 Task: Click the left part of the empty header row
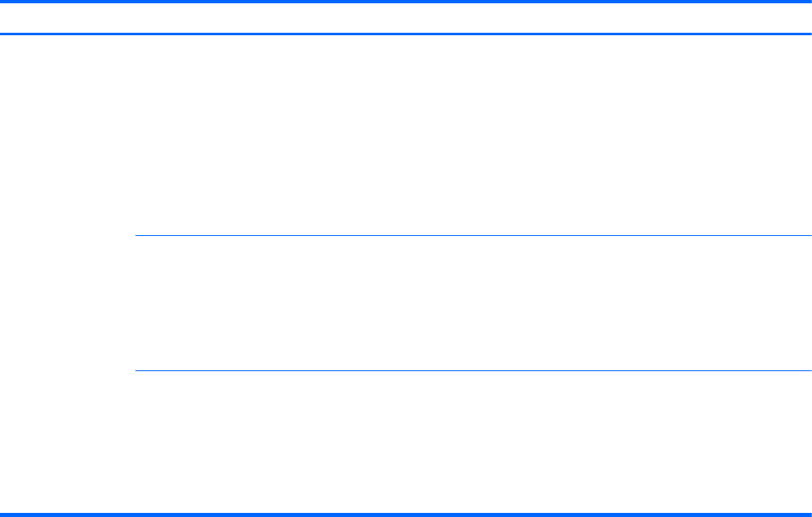[82, 18]
